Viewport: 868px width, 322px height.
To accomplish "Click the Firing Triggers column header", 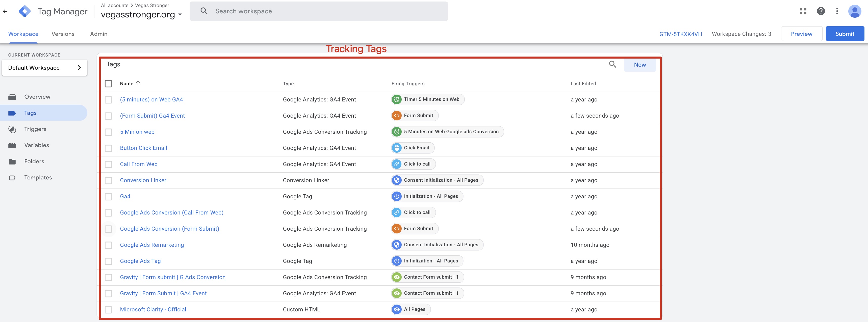I will pos(408,84).
